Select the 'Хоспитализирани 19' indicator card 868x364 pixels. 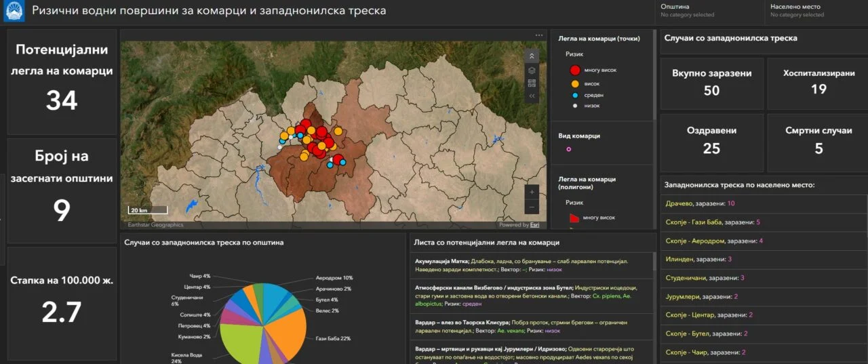818,83
